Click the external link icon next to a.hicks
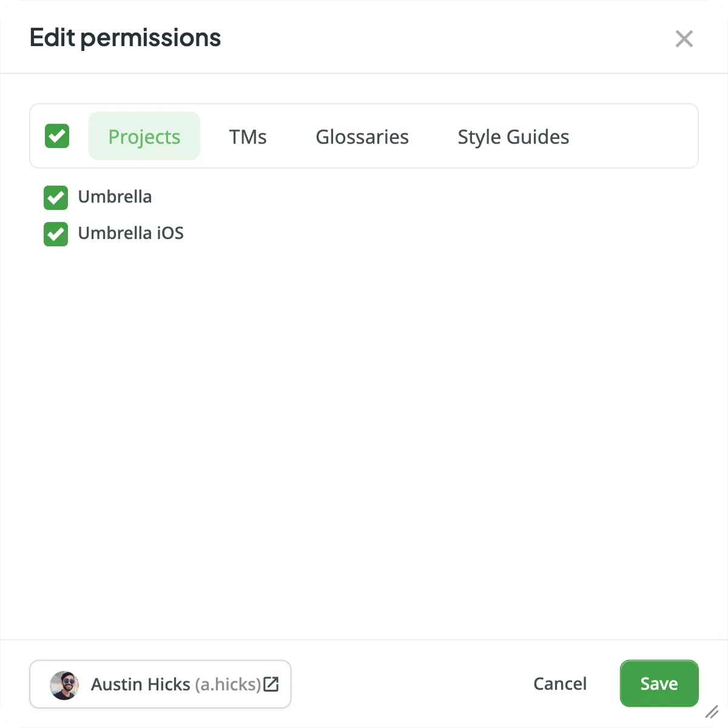This screenshot has height=728, width=728. click(x=271, y=684)
